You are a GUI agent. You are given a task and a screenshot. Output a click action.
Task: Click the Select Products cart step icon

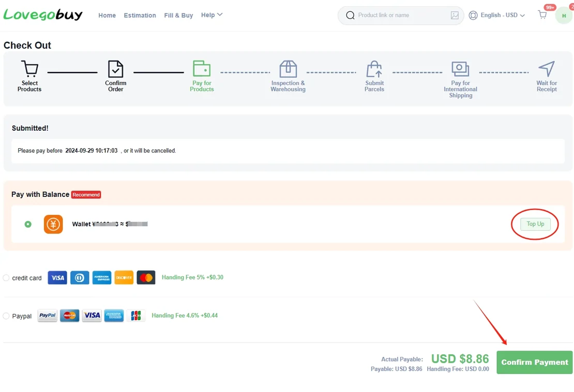point(29,68)
